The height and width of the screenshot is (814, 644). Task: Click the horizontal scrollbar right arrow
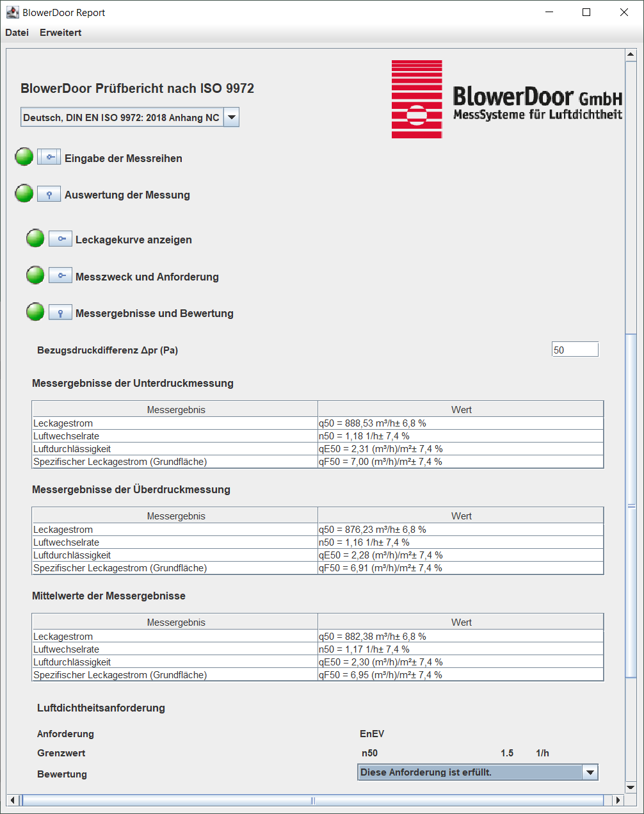pyautogui.click(x=618, y=800)
